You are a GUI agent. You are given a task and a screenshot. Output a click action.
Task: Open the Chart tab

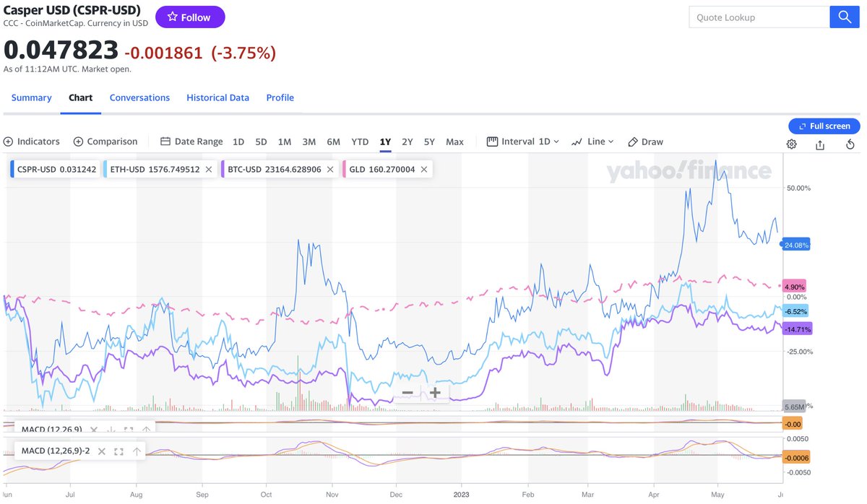[x=80, y=97]
